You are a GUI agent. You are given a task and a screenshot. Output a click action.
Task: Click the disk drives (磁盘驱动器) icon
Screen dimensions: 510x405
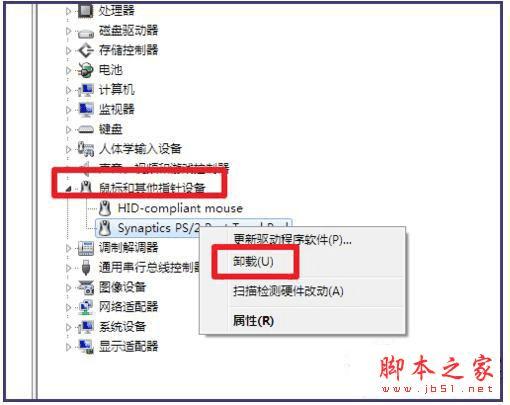pyautogui.click(x=86, y=33)
